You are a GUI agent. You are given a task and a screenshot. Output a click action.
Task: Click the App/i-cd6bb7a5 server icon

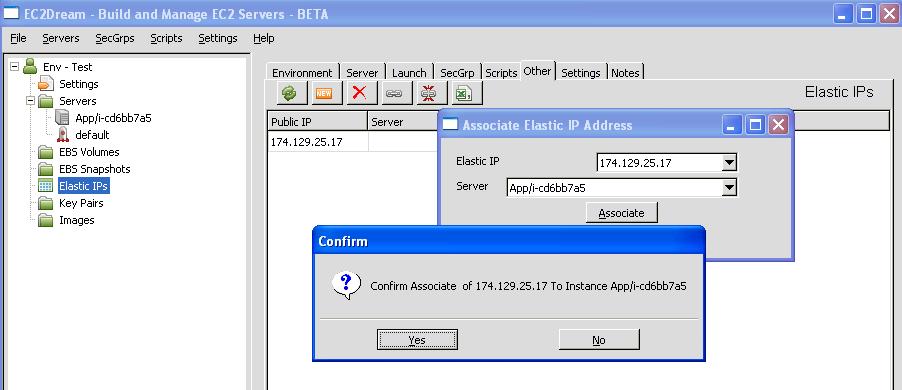(x=62, y=118)
